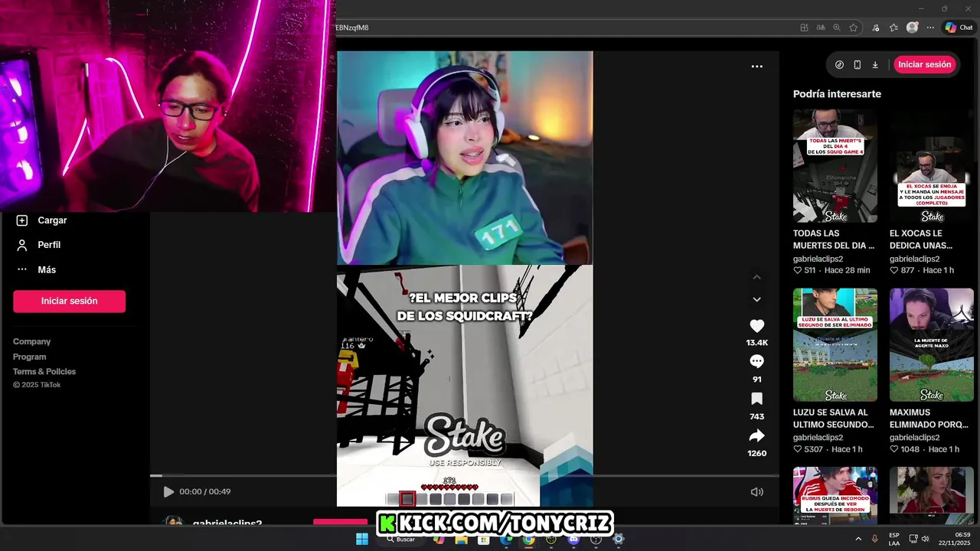
Task: Click title 'LUZU SE SALVA AL ULTIMO SEGUNDO...'
Action: coord(834,418)
